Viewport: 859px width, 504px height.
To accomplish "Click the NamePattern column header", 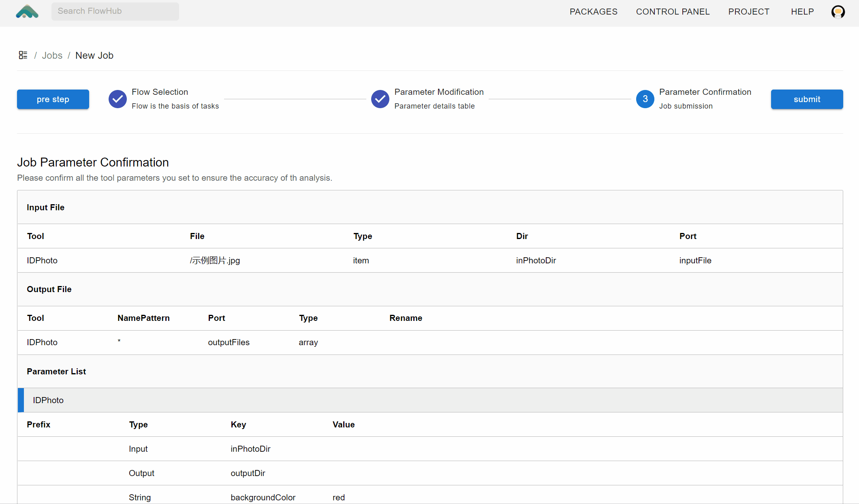I will pyautogui.click(x=143, y=318).
